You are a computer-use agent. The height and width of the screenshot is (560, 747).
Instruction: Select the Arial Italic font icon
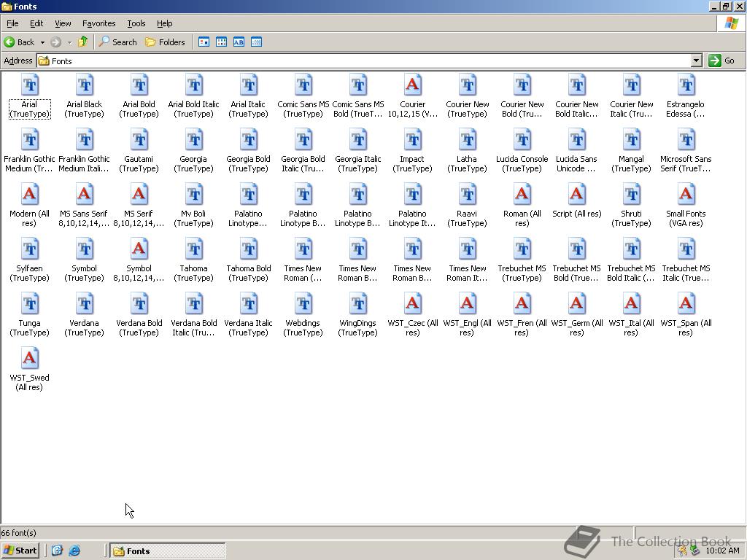(249, 85)
